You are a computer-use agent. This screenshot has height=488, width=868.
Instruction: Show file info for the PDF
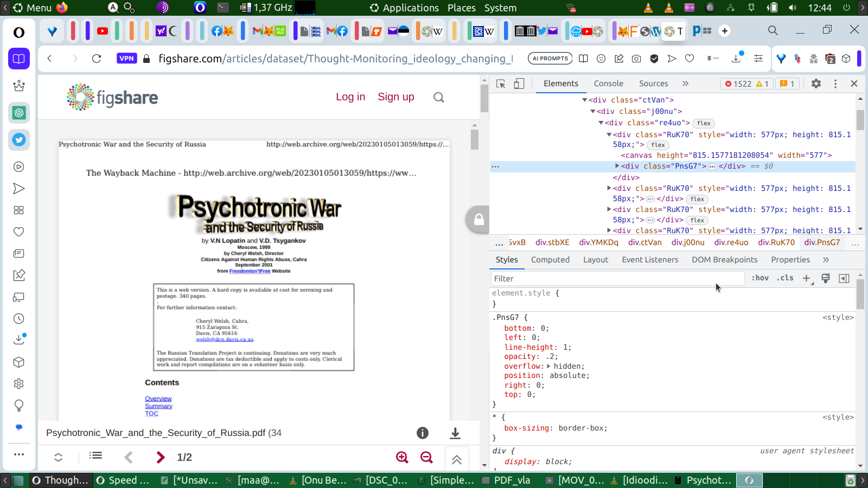(423, 433)
